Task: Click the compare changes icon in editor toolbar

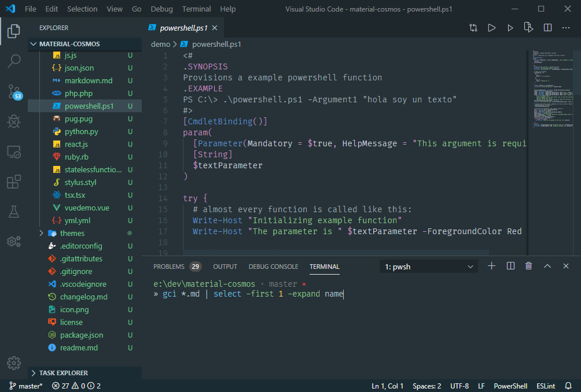Action: [473, 28]
